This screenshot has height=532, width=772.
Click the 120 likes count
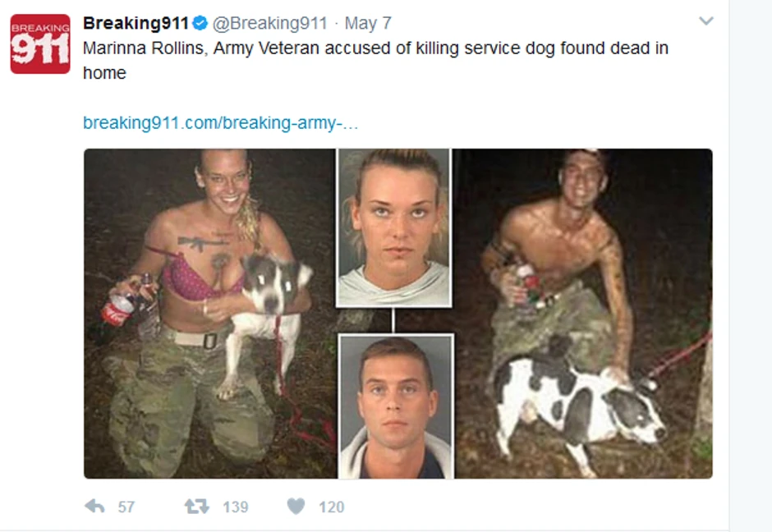click(331, 507)
